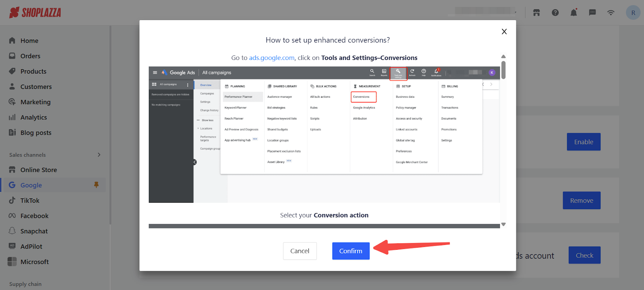The image size is (644, 290).
Task: Click the Marketing target icon
Action: [12, 102]
